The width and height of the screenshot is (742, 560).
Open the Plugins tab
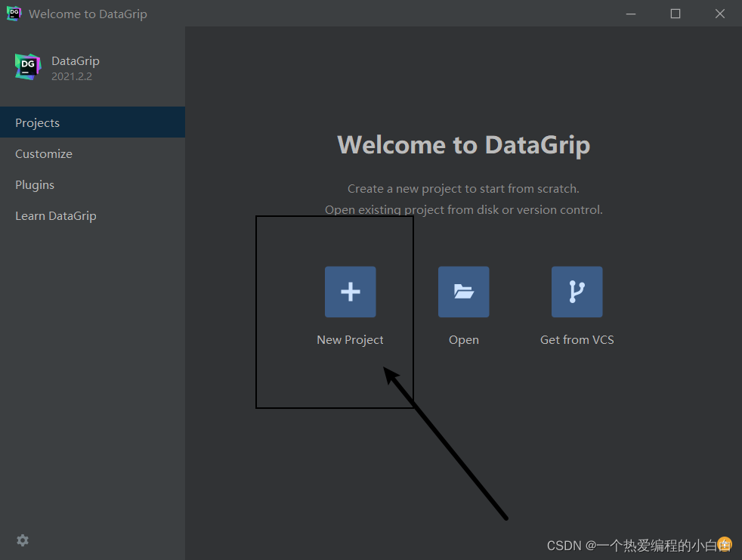[x=93, y=184]
